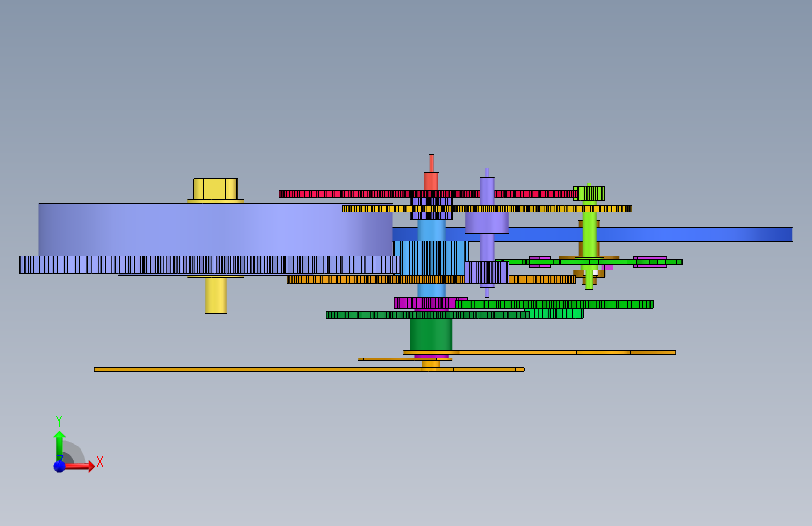The image size is (812, 526).
Task: Pick the large lavender barrel drum
Action: (215, 229)
